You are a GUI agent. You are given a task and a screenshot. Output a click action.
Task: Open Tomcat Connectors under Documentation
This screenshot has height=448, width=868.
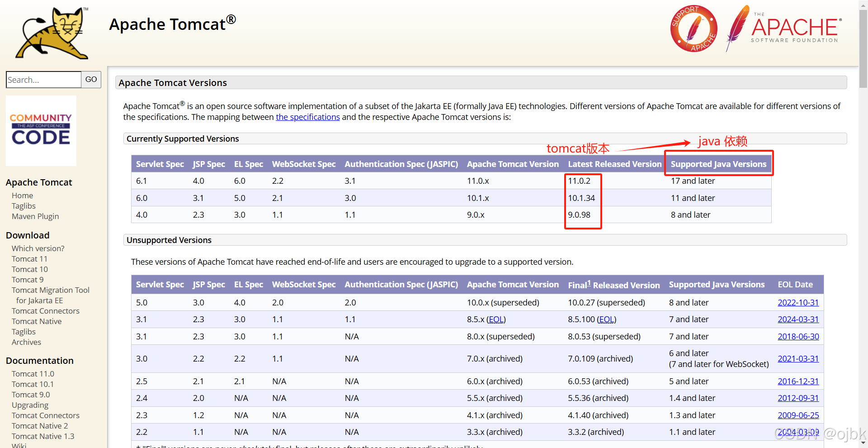click(46, 415)
